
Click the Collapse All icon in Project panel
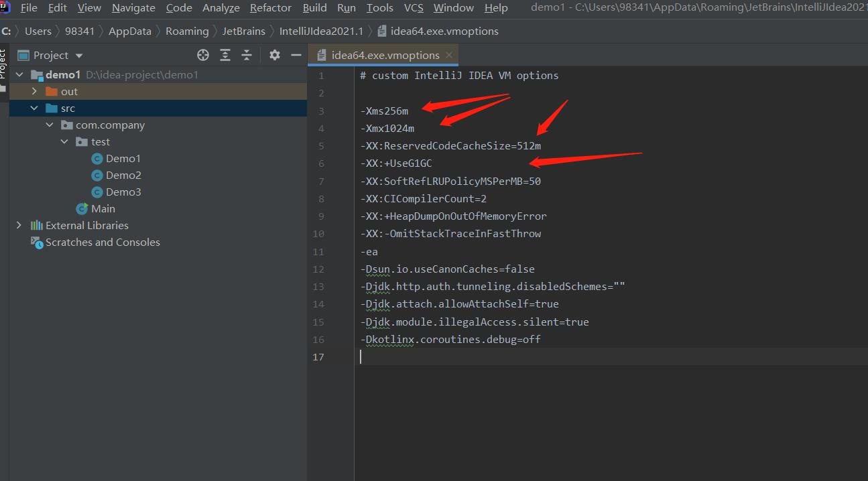247,55
